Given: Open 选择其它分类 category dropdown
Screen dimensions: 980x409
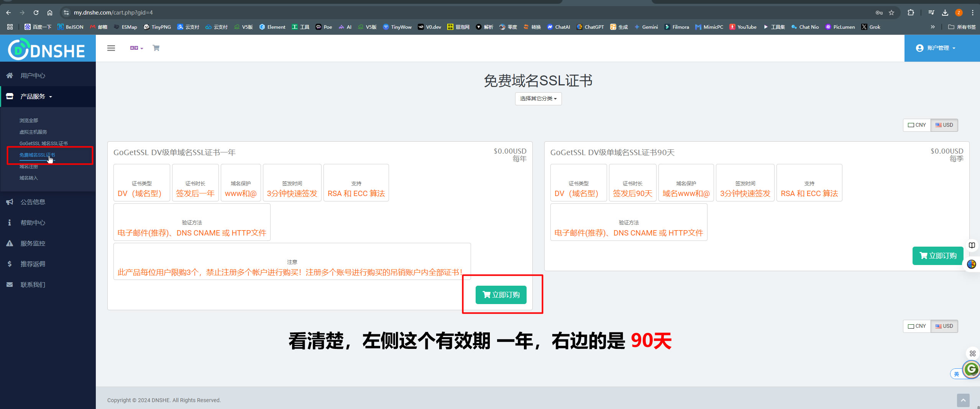Looking at the screenshot, I should 538,99.
